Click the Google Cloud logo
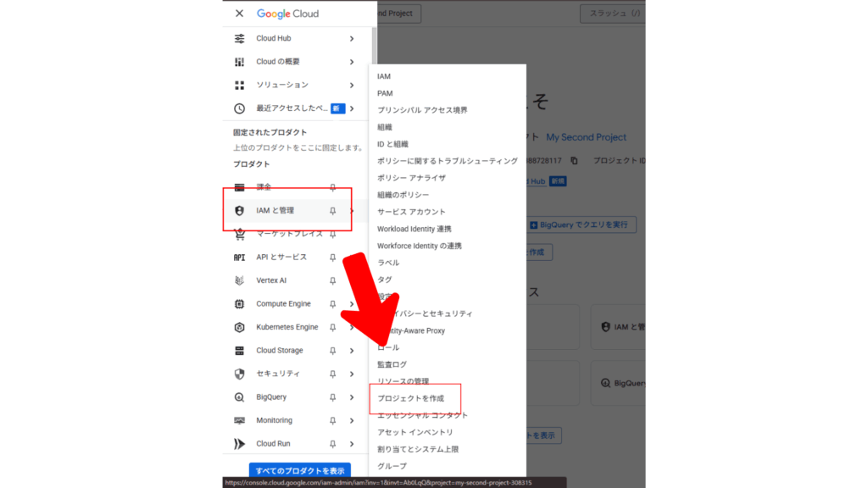868x488 pixels. [x=288, y=14]
